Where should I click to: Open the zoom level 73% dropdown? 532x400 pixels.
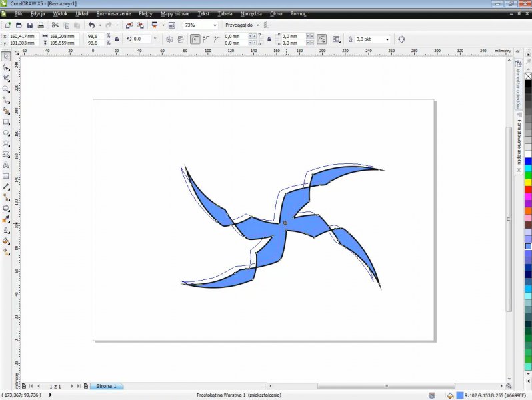point(215,25)
